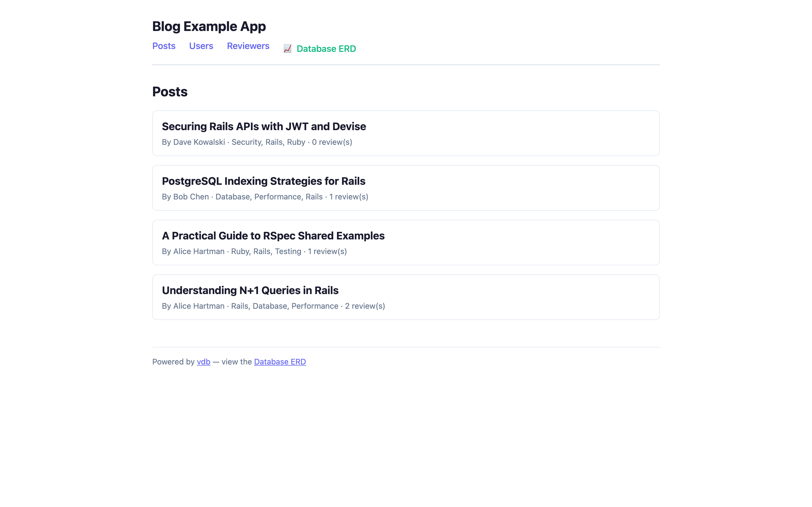Select the Performance tag on the PostgreSQL post
The height and width of the screenshot is (507, 812).
[278, 197]
